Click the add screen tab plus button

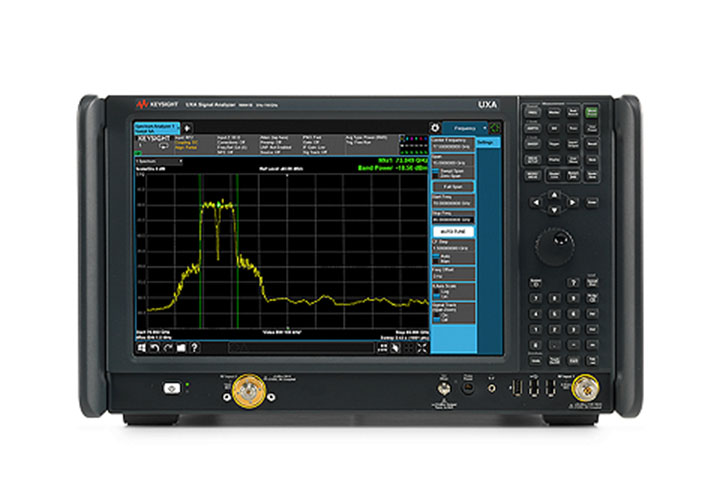[x=187, y=128]
